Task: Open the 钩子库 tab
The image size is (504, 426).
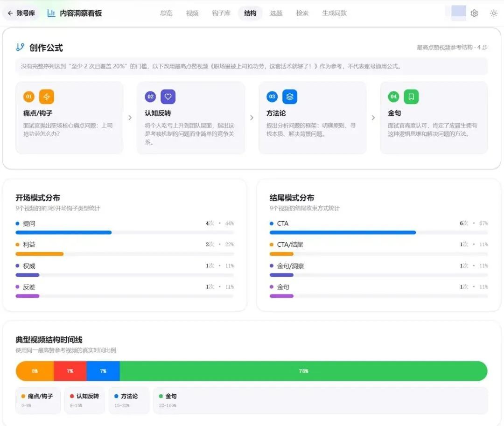Action: click(221, 13)
